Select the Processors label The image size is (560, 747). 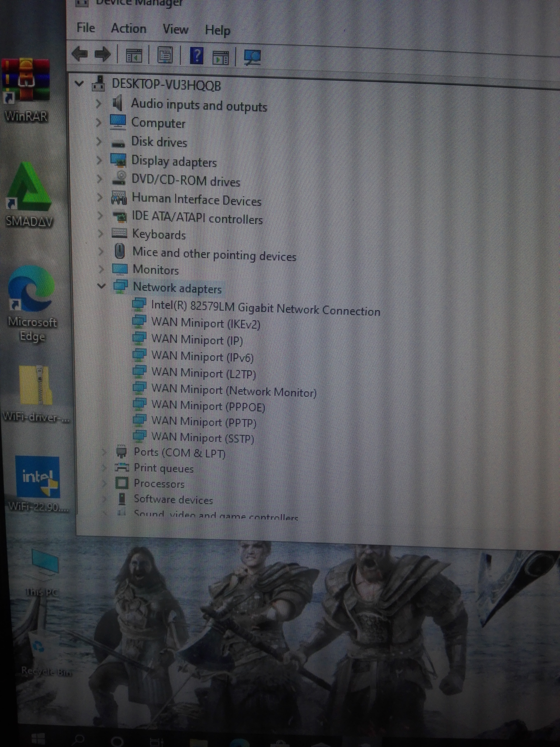coord(159,484)
